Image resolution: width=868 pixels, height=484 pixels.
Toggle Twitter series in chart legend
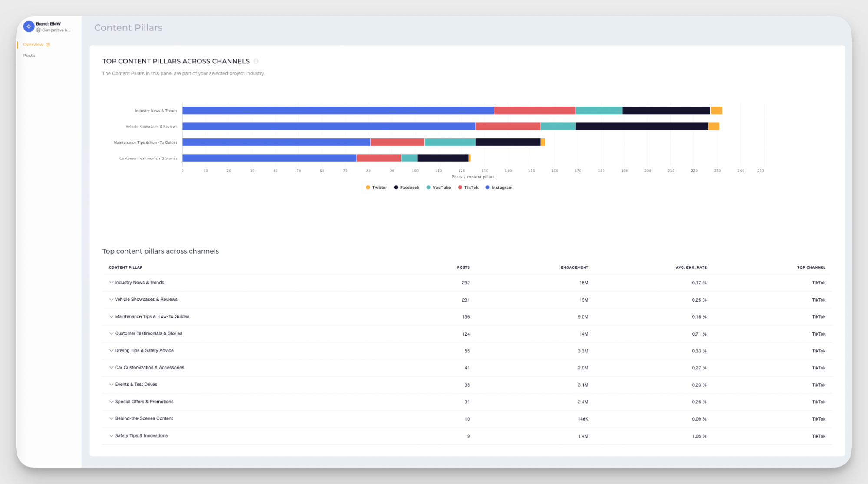click(376, 188)
